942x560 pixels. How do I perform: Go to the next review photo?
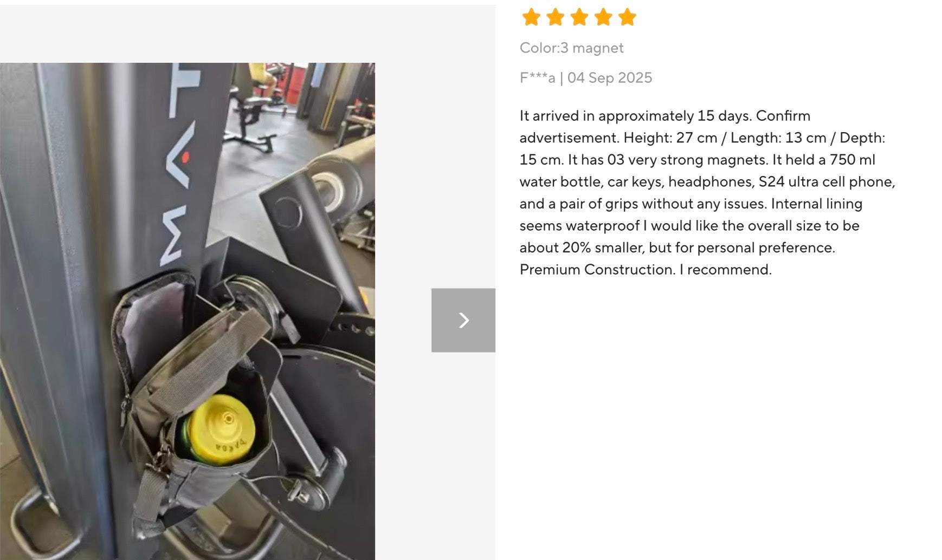click(463, 320)
